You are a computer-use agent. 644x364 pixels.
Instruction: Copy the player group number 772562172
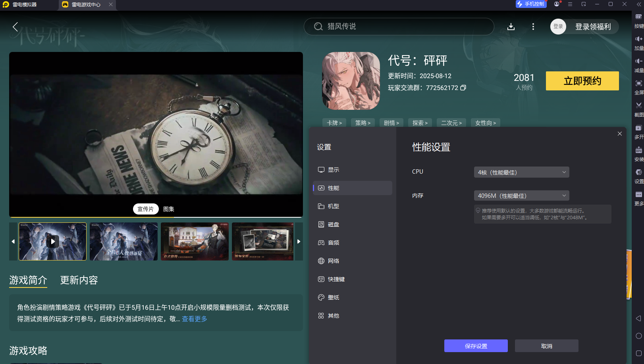463,88
